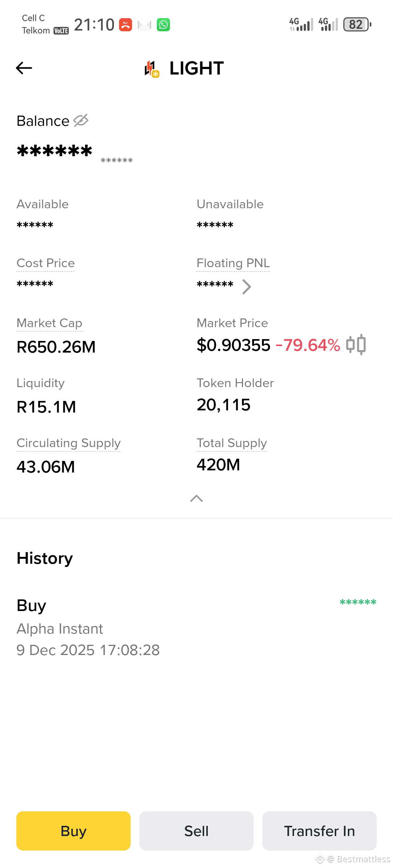The image size is (393, 868).
Task: Tap the Market Cap label tooltip
Action: click(x=49, y=323)
